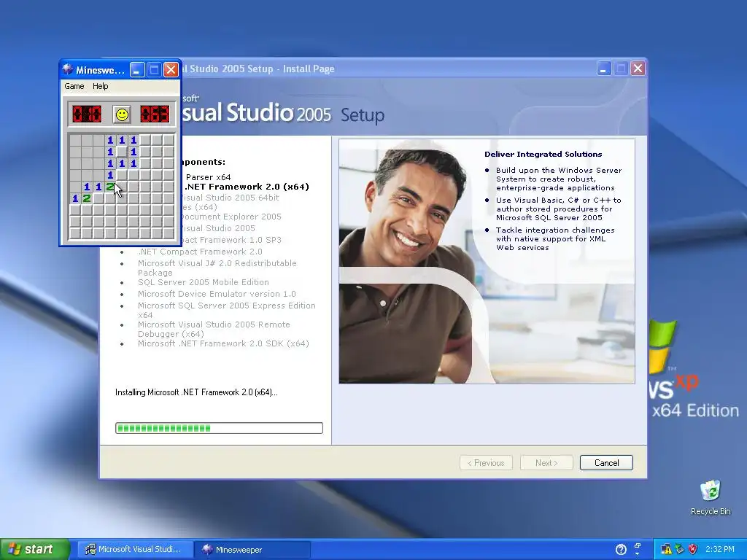
Task: Select 'Microsoft Device Emulator version 1.0' item
Action: [x=217, y=294]
